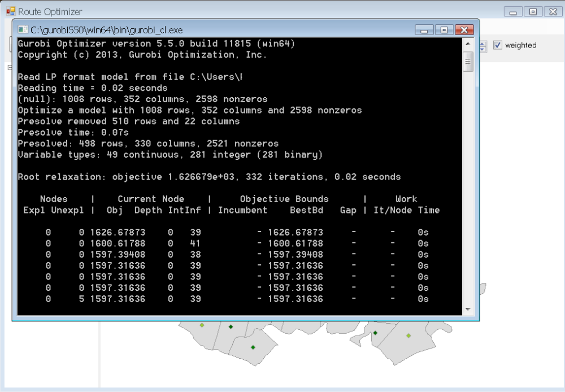The image size is (565, 392).
Task: Click BestBd value '1597.39408'
Action: [x=295, y=255]
